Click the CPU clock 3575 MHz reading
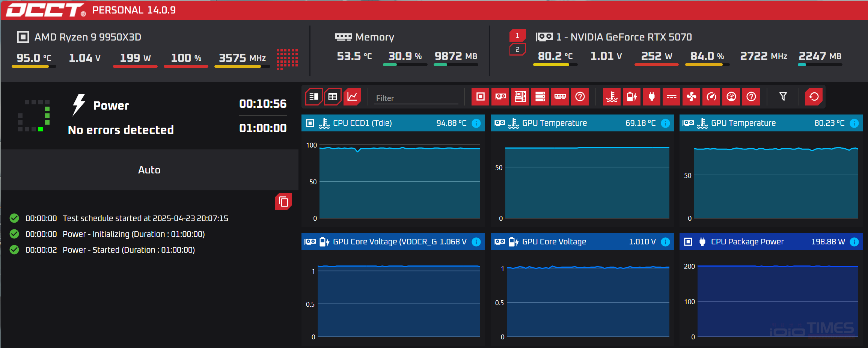The image size is (868, 348). (242, 58)
